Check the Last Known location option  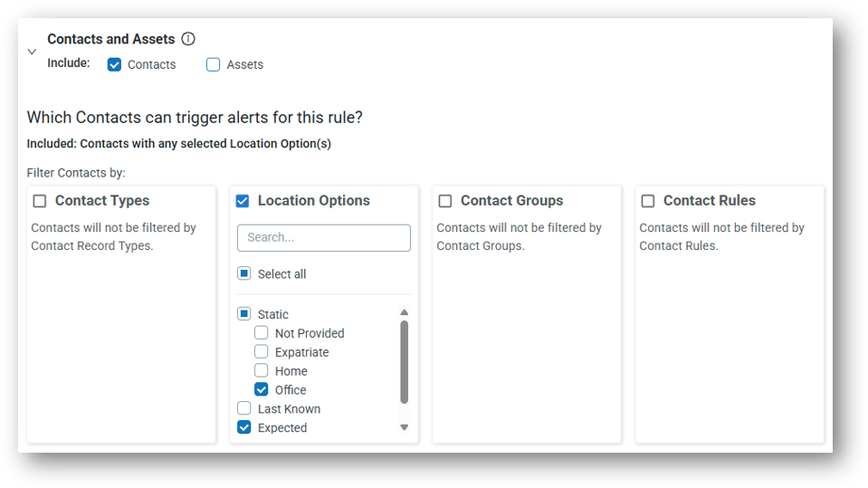244,409
